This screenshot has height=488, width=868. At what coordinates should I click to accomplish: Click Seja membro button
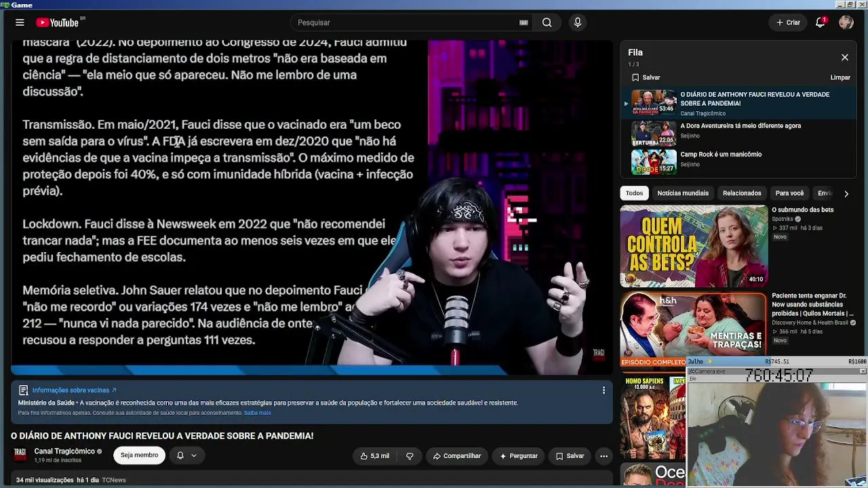pyautogui.click(x=140, y=455)
